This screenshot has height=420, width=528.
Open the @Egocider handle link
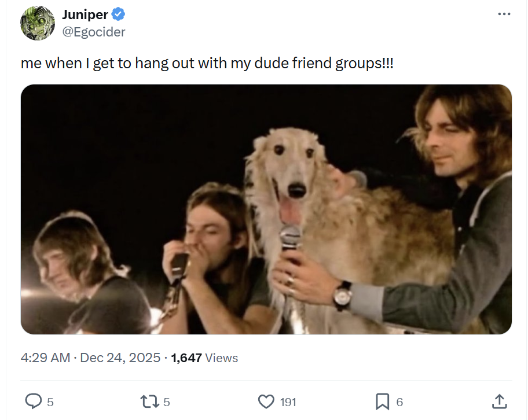(x=94, y=32)
